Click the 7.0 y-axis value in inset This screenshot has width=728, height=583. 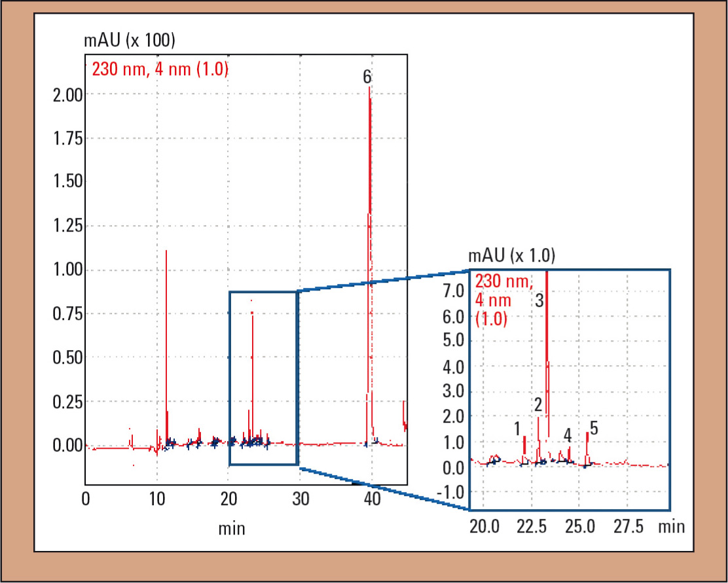454,292
